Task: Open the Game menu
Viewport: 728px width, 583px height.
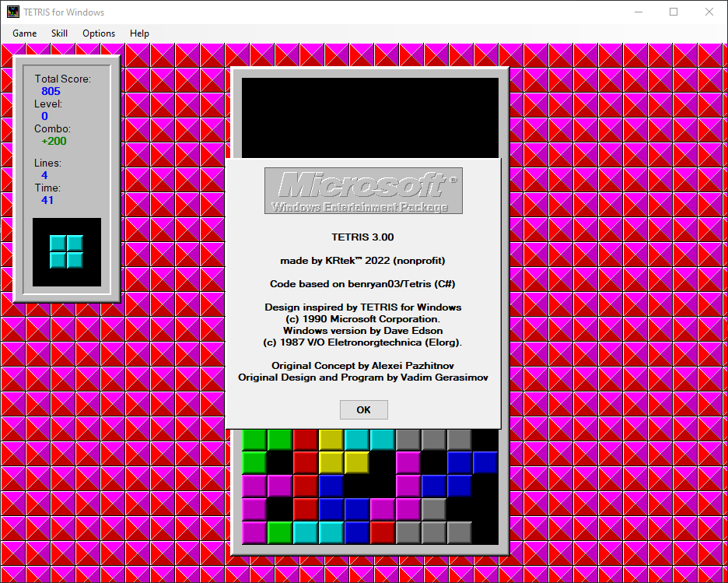Action: [25, 33]
